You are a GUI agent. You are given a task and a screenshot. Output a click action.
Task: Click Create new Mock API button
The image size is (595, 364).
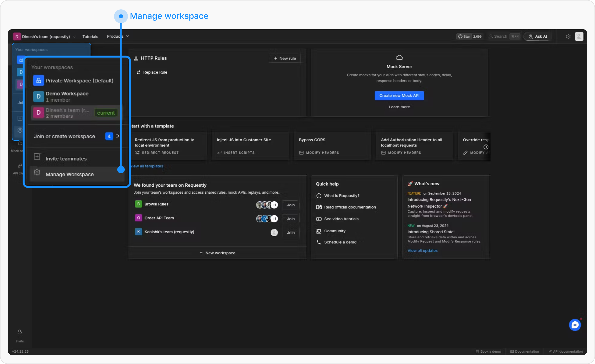coord(399,95)
